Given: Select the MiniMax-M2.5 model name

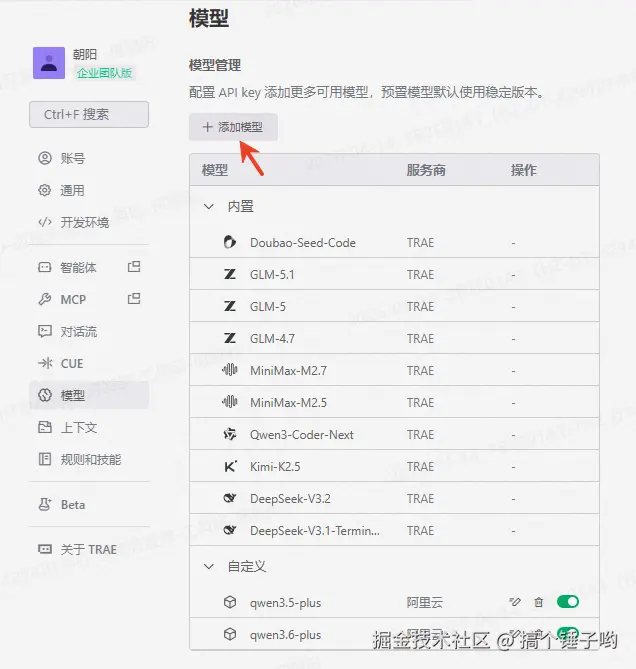Looking at the screenshot, I should point(288,403).
